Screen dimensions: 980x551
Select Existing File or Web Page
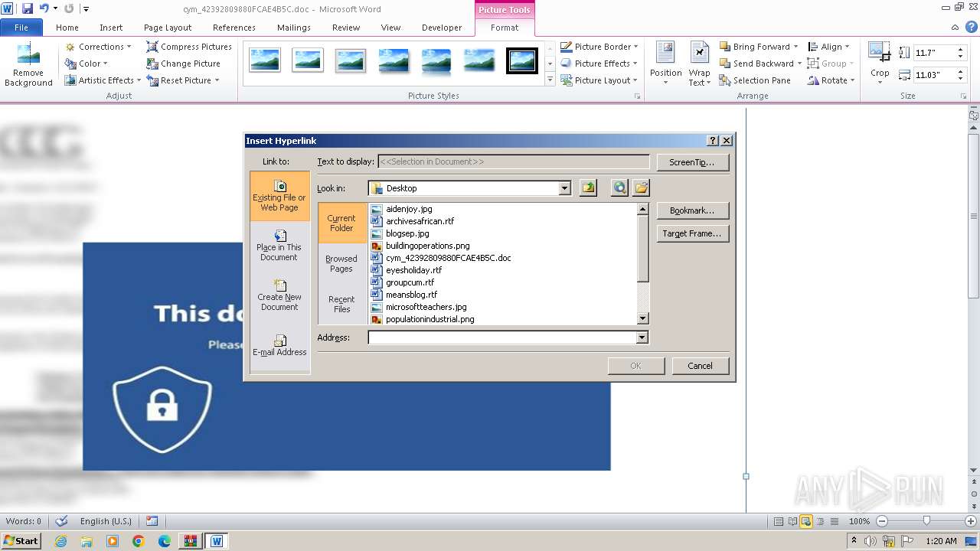point(279,196)
